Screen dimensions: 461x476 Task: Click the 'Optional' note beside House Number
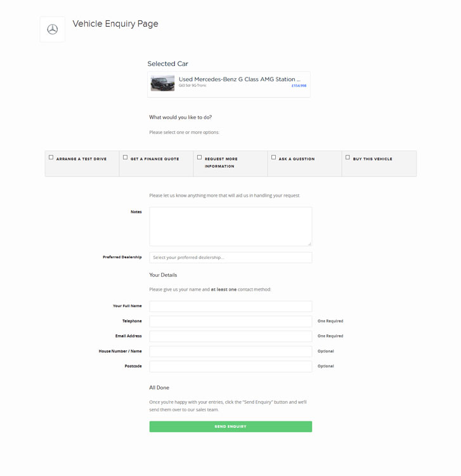[x=326, y=351]
